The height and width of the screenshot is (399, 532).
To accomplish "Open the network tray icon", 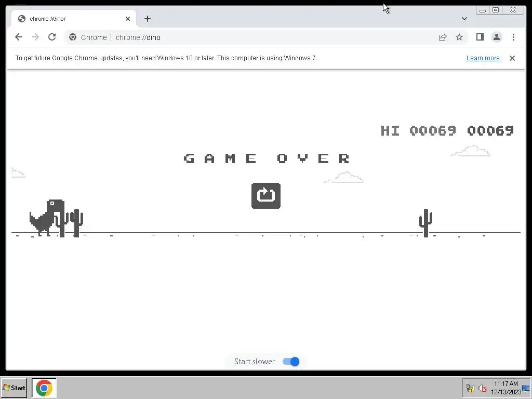I will [470, 388].
